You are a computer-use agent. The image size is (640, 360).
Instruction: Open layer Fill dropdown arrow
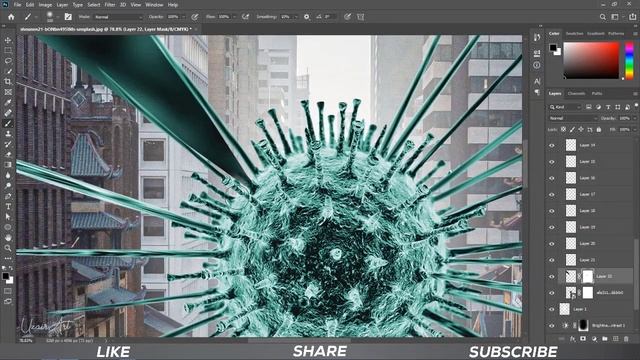click(634, 129)
